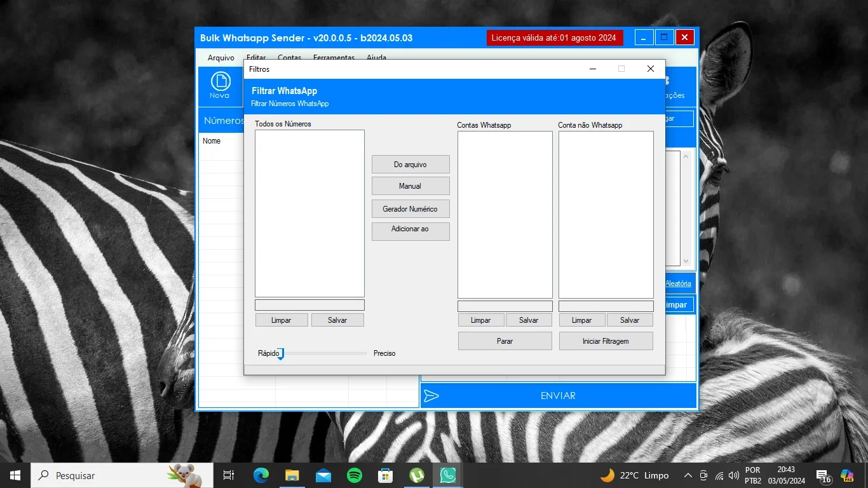Screen dimensions: 868x488
Task: Click the Do arquivo button
Action: [410, 165]
